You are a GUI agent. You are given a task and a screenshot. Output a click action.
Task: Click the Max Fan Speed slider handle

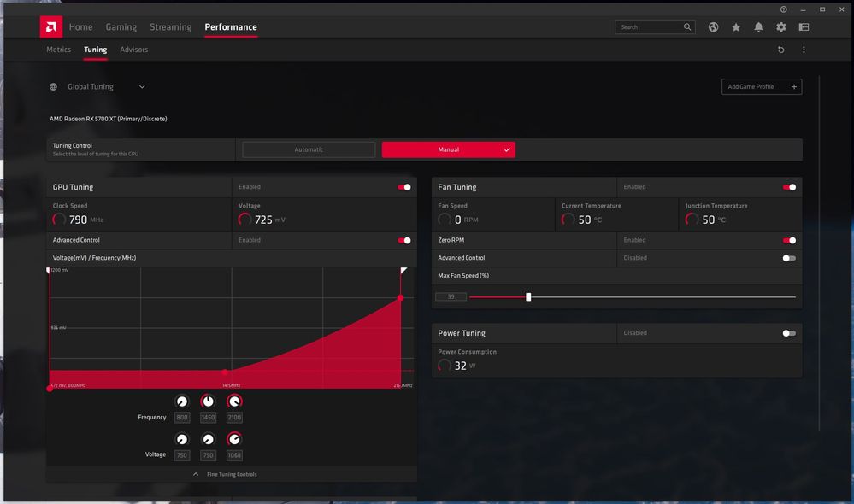point(528,296)
